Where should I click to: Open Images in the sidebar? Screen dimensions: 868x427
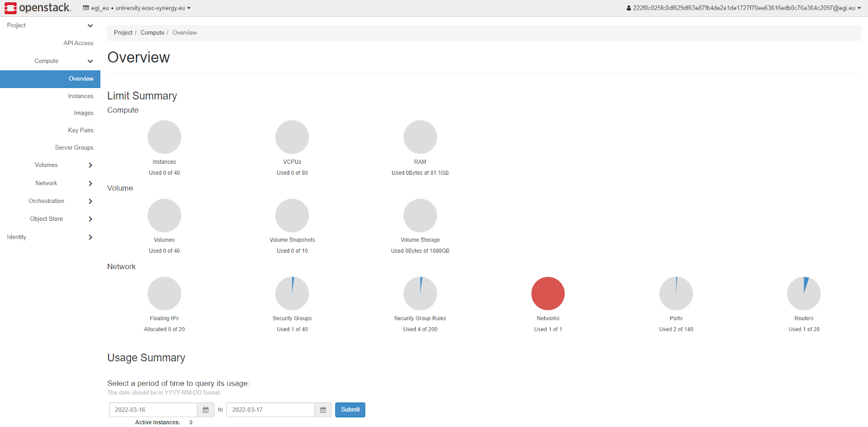click(x=84, y=113)
